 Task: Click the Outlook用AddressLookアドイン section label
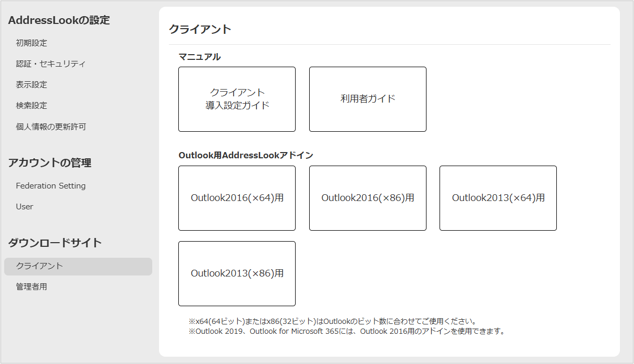click(246, 155)
